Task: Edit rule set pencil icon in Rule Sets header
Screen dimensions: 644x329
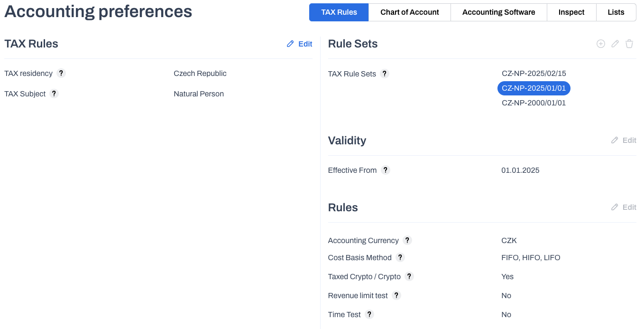Action: coord(615,44)
